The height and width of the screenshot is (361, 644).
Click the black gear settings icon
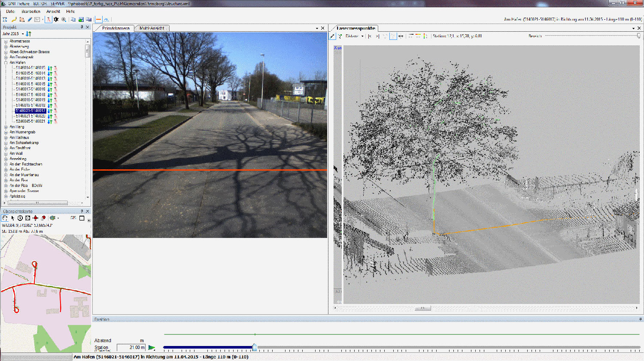(x=56, y=19)
